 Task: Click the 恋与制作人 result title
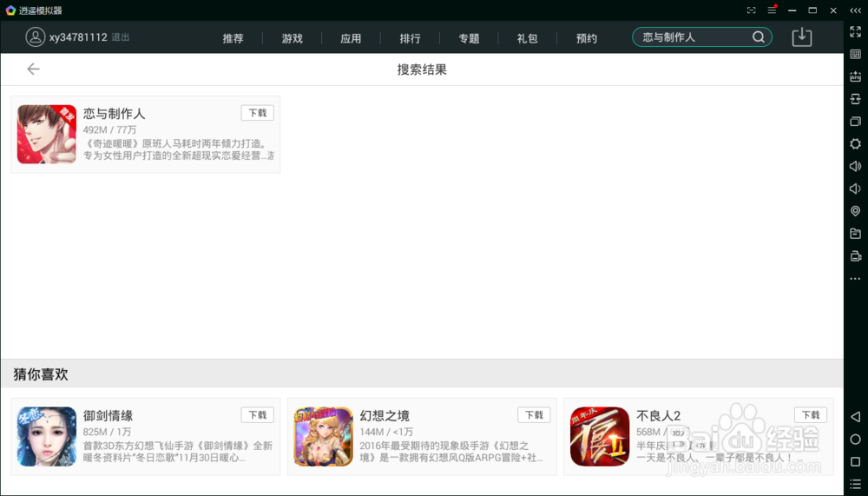pos(114,114)
